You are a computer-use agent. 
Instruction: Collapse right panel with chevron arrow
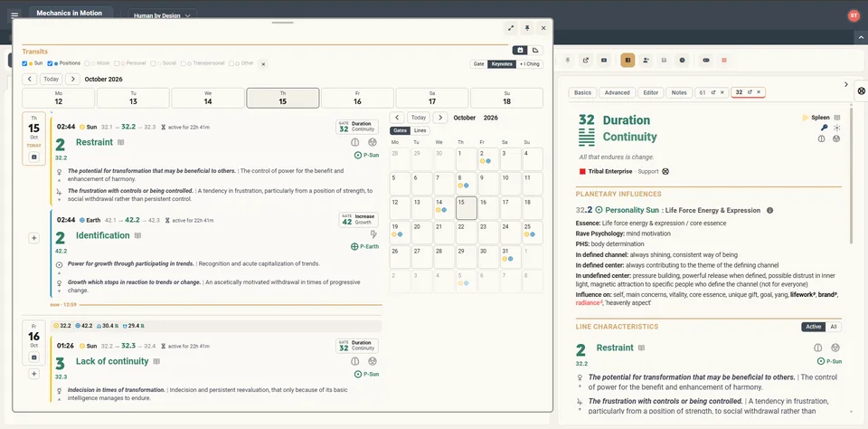coord(845,84)
